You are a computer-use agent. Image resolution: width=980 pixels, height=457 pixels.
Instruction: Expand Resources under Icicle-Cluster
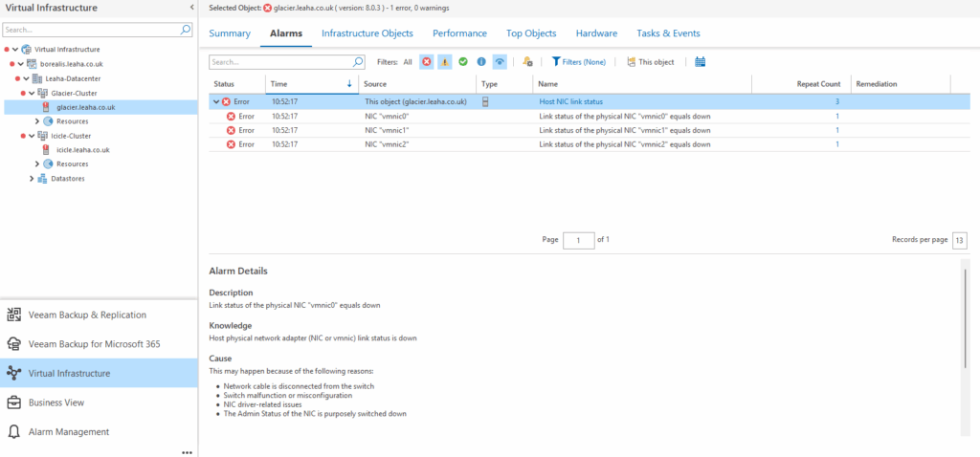click(x=37, y=163)
